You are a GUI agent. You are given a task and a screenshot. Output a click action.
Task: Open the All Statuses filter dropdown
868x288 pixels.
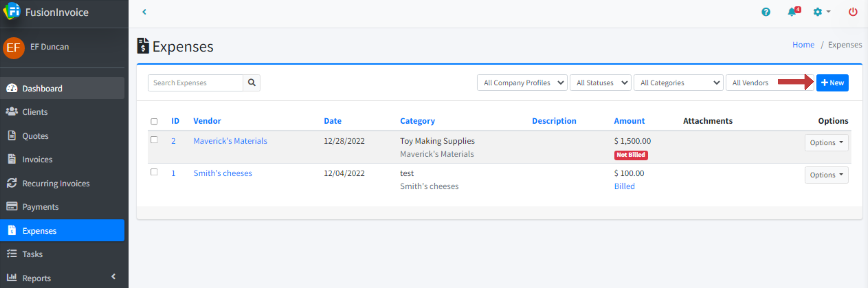(x=600, y=83)
